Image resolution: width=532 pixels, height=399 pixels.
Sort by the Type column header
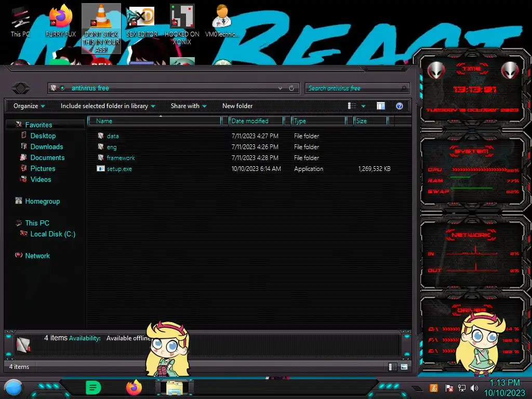coord(318,121)
